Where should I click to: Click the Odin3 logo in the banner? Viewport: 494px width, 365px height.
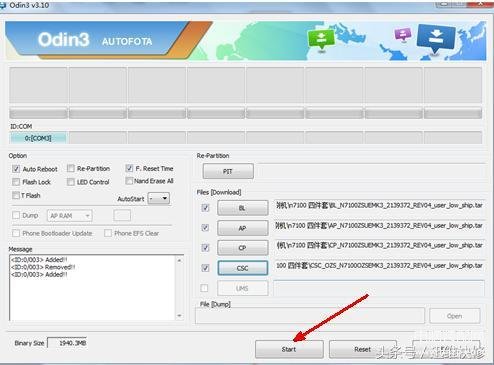64,40
